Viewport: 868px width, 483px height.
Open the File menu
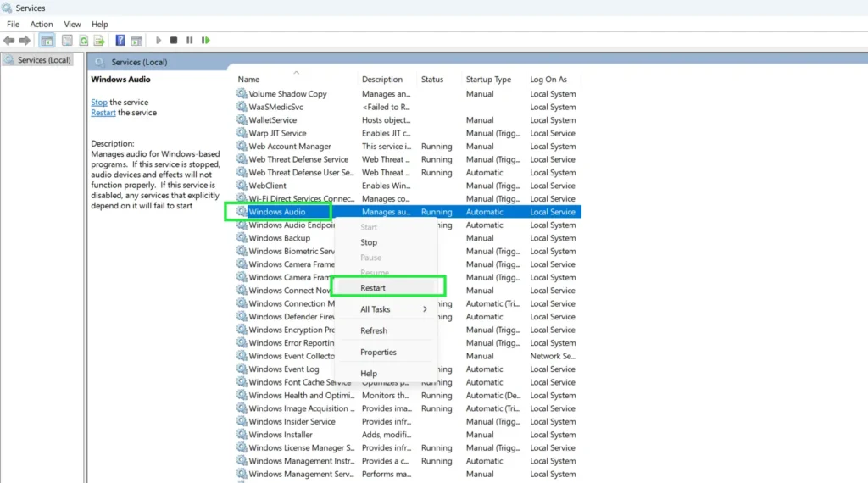click(13, 25)
